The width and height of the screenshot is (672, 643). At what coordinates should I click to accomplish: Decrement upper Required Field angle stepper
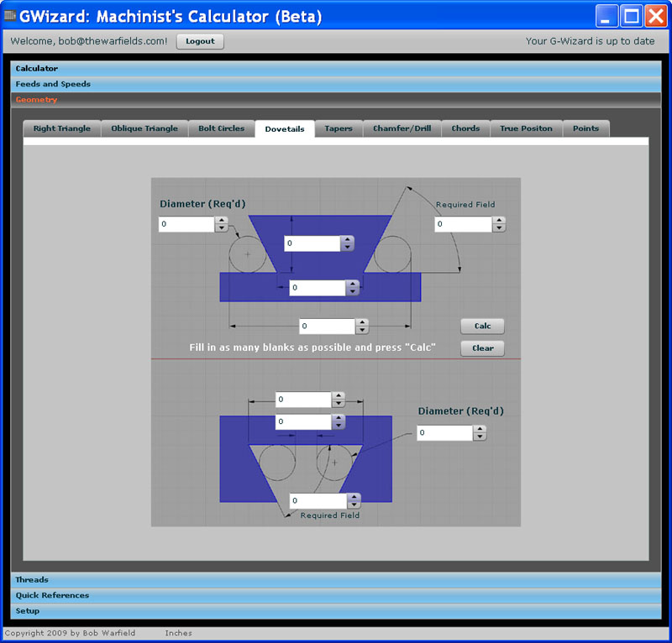pyautogui.click(x=499, y=227)
